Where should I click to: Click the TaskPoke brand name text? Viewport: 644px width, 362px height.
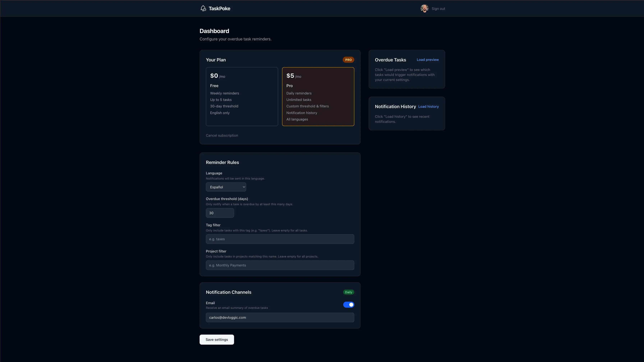coord(219,8)
